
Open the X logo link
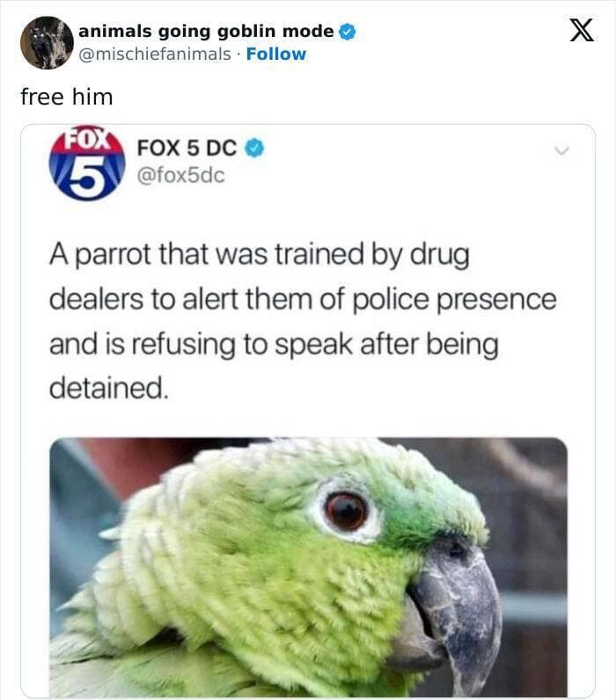(x=582, y=30)
